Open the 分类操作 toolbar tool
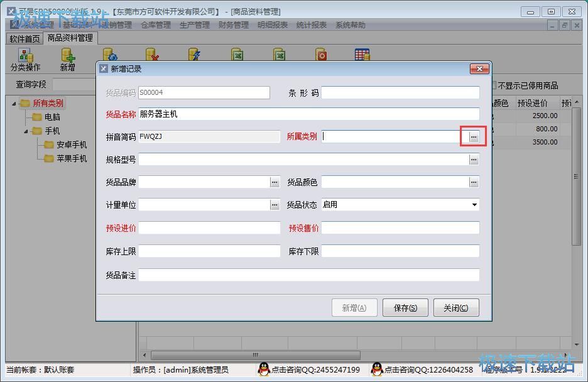The width and height of the screenshot is (588, 382). [26, 60]
